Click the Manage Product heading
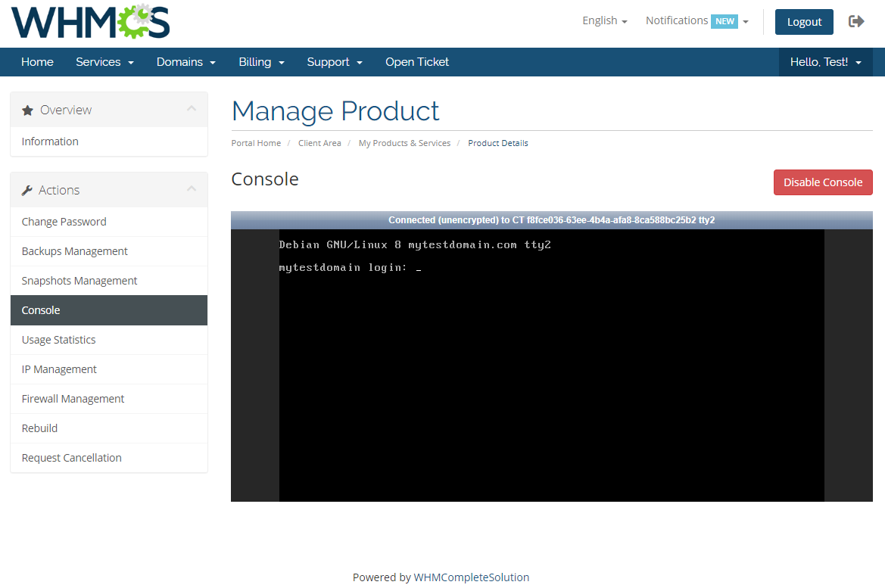The image size is (885, 588). [x=335, y=111]
